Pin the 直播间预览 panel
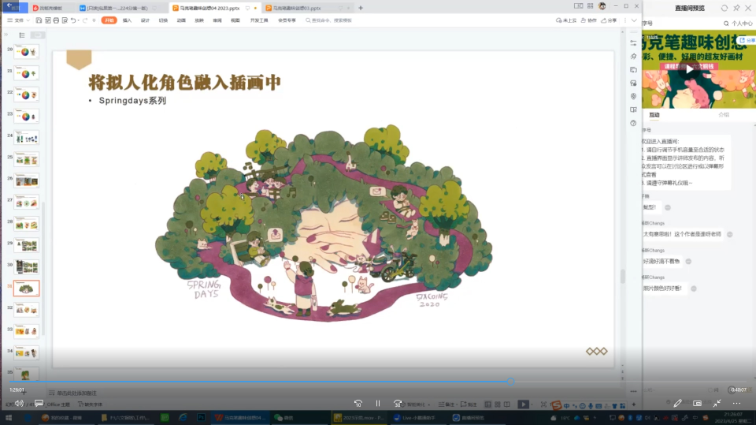The width and height of the screenshot is (756, 426). click(x=737, y=8)
